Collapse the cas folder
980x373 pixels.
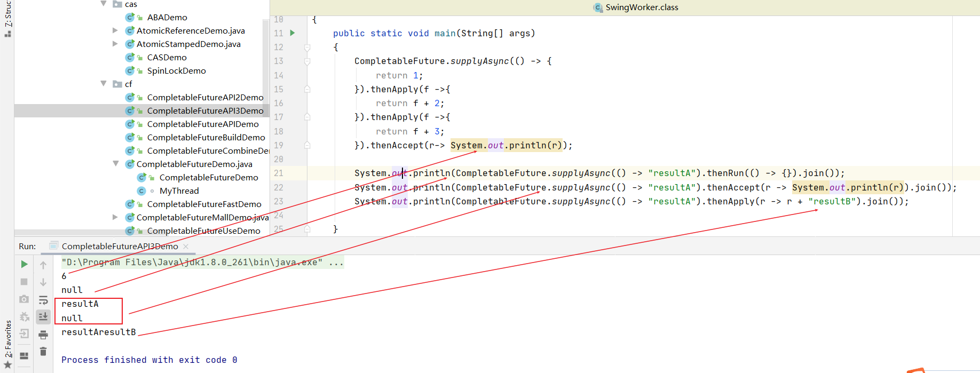tap(104, 4)
